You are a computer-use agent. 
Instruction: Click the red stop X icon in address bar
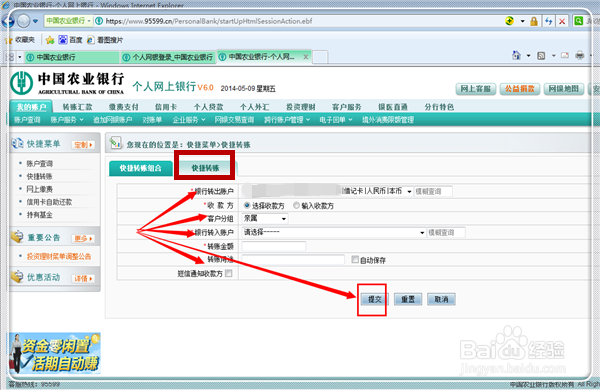point(562,21)
